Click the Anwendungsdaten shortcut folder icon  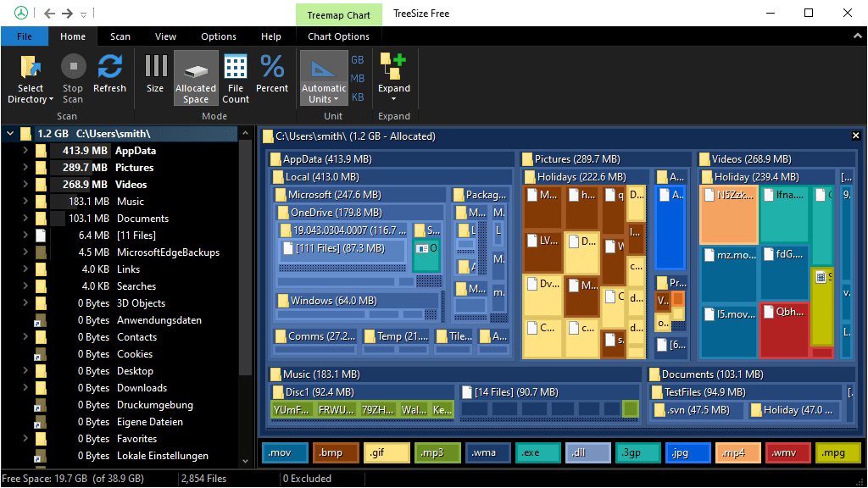pos(41,320)
